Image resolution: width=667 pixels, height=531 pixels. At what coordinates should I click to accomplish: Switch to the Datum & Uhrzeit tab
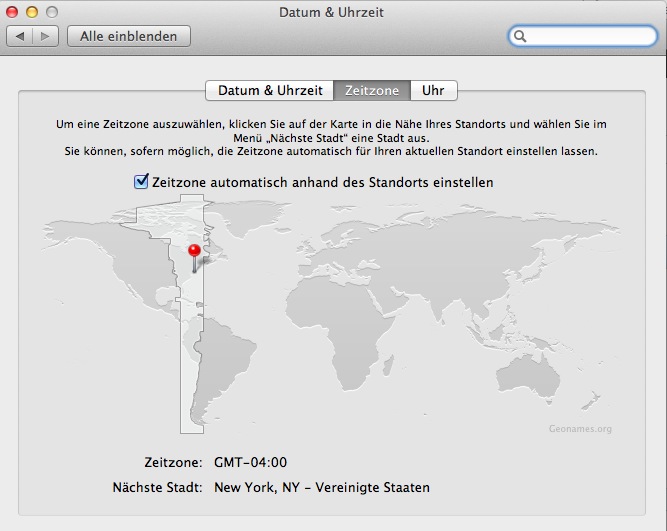270,90
